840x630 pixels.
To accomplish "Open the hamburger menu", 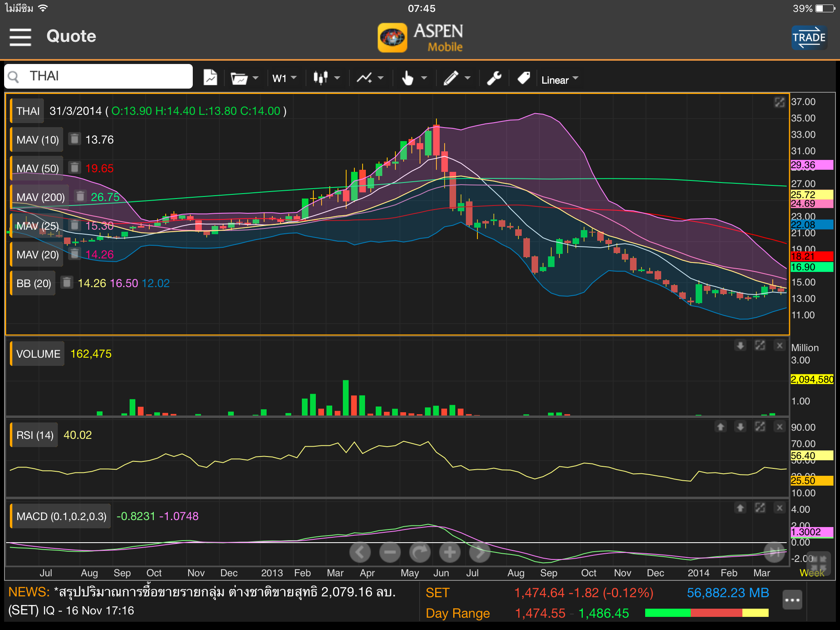I will pyautogui.click(x=21, y=37).
